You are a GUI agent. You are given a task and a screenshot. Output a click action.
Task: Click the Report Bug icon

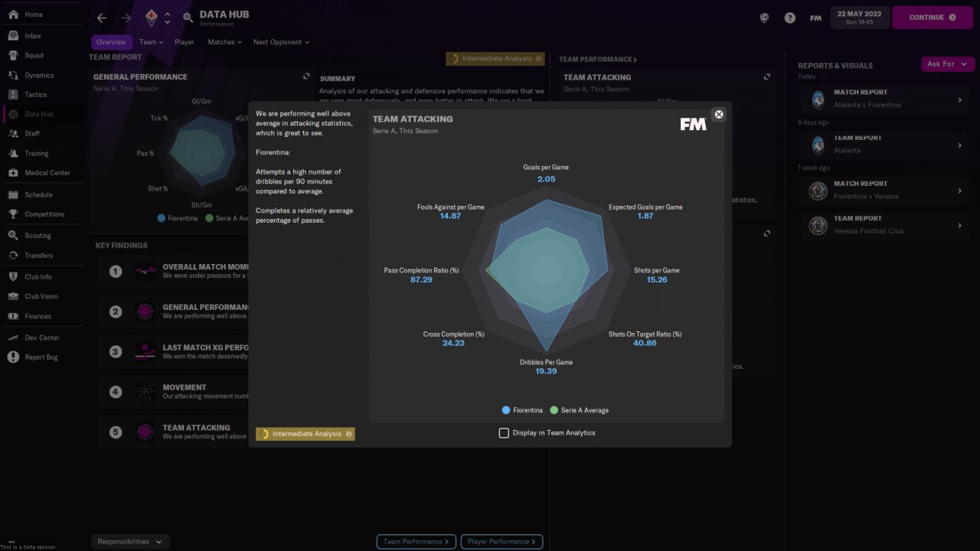pos(13,357)
